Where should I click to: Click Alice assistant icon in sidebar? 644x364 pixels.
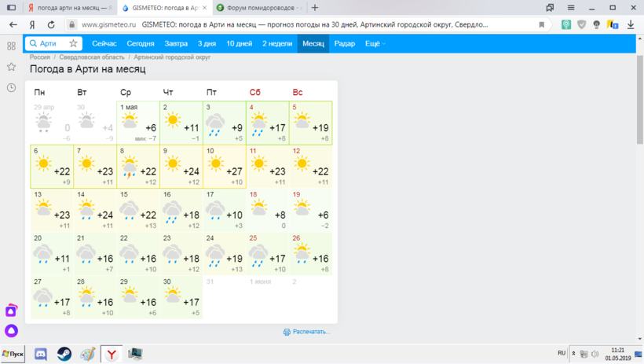pos(11,331)
